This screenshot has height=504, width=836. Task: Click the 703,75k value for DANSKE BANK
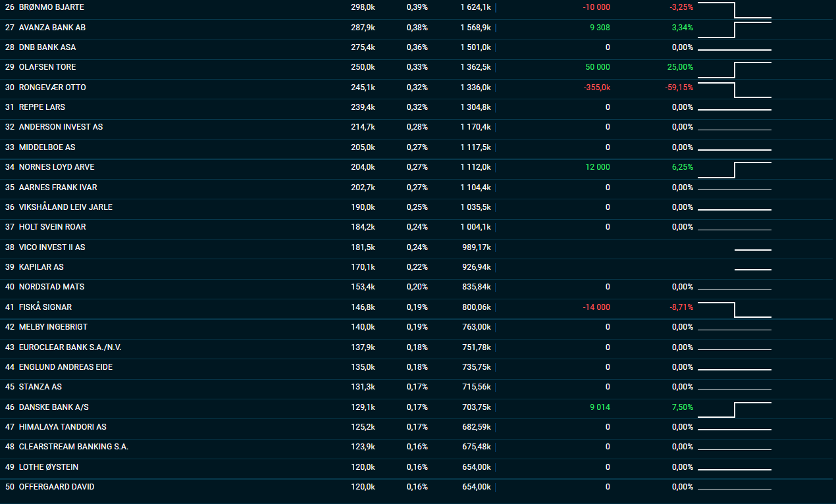click(477, 407)
